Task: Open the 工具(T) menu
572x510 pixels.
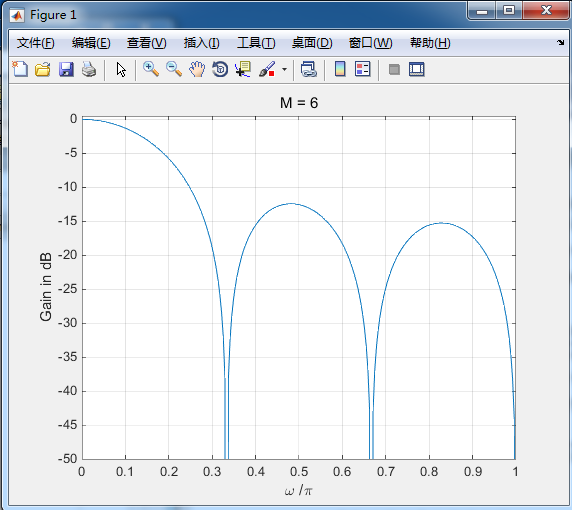Action: (256, 43)
